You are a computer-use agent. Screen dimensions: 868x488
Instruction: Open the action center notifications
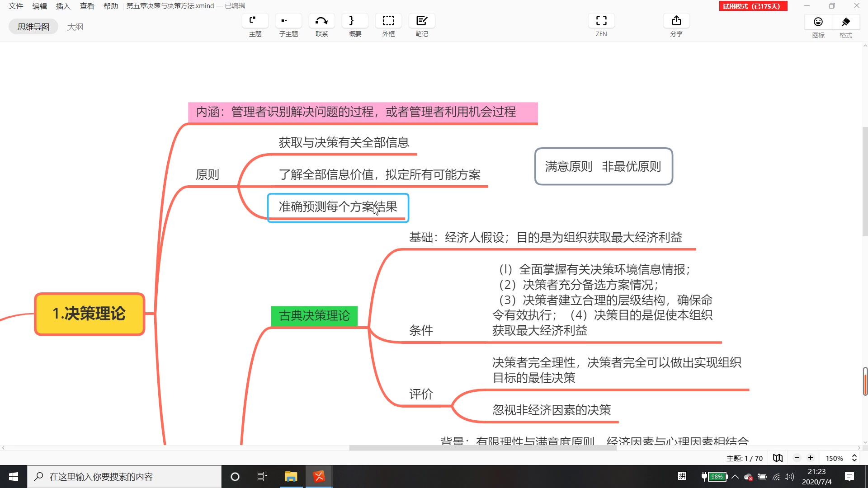(849, 477)
